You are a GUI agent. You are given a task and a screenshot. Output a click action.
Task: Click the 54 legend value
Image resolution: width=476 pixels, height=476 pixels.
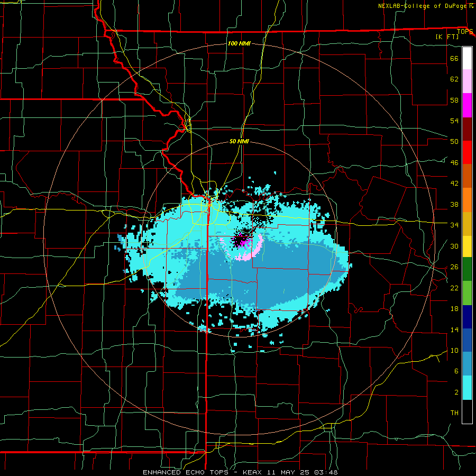pyautogui.click(x=454, y=121)
